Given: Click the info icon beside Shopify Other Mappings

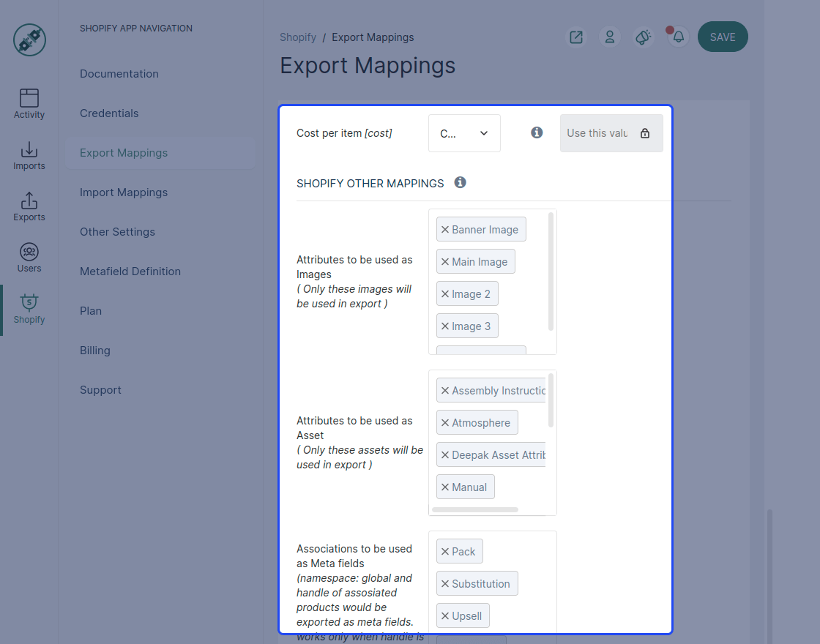Looking at the screenshot, I should (x=461, y=182).
